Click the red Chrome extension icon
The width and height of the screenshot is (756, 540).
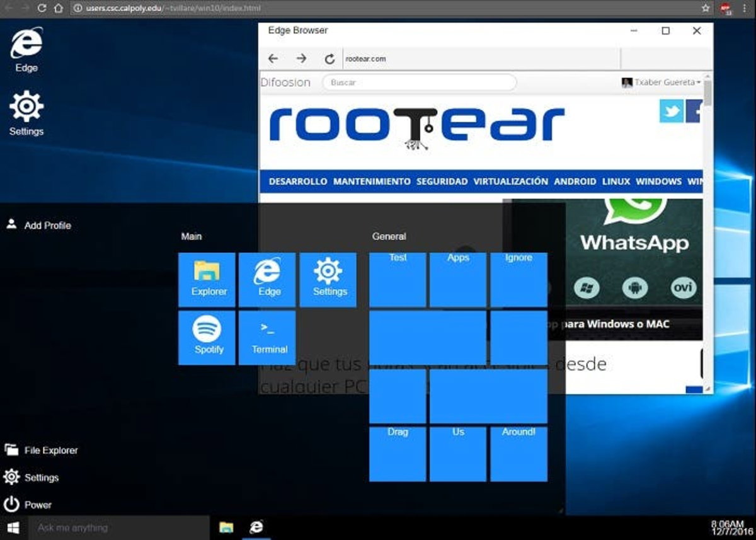[725, 8]
